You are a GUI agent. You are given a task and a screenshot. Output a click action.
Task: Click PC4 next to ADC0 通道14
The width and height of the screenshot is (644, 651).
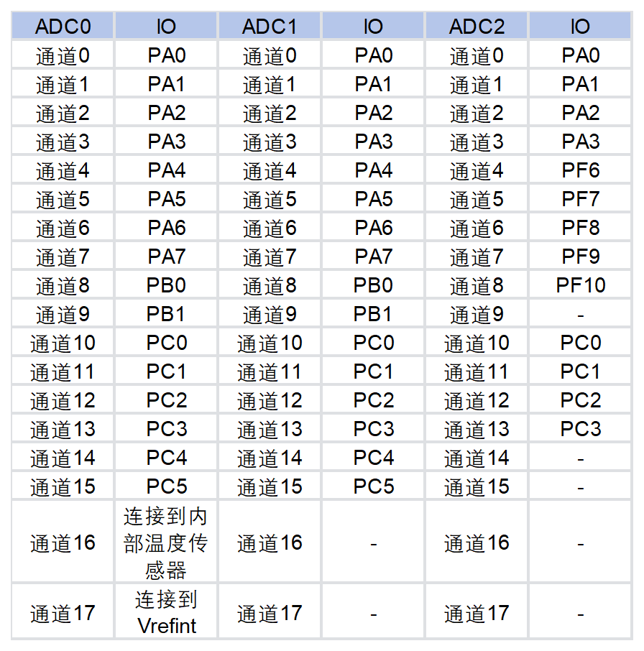[166, 457]
